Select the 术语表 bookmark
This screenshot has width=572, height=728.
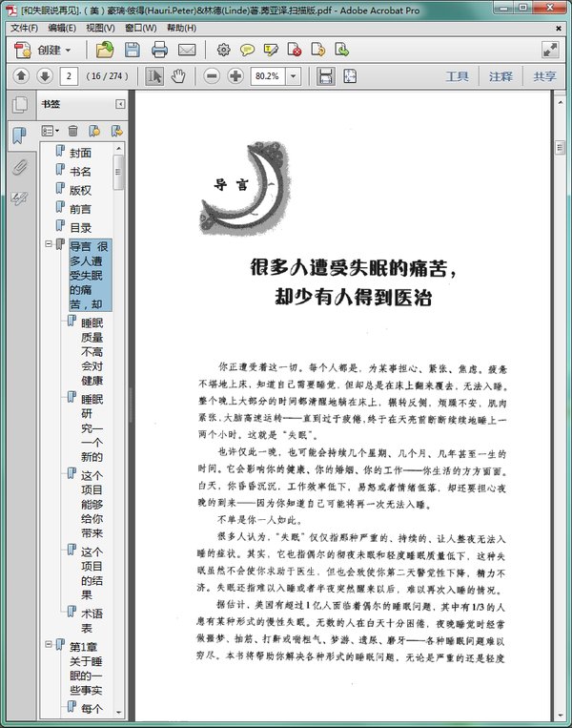(x=92, y=621)
